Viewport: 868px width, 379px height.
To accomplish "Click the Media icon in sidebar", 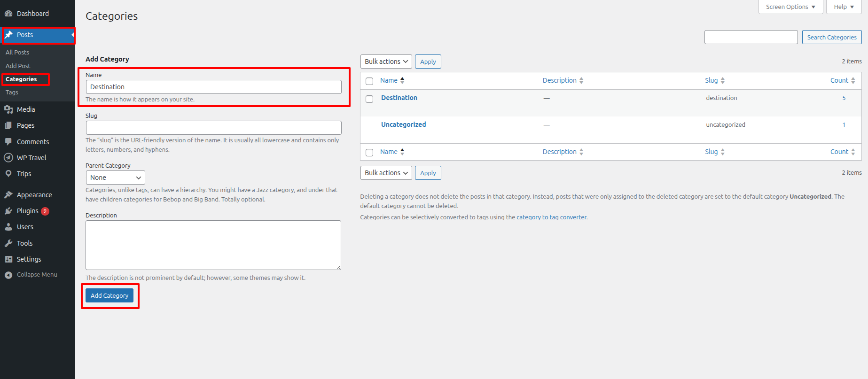I will [8, 109].
